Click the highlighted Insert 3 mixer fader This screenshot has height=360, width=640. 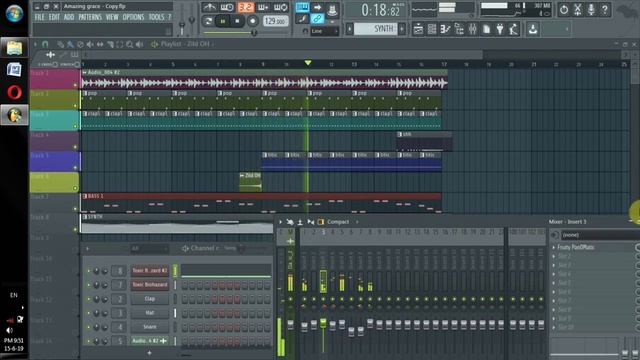(x=323, y=323)
